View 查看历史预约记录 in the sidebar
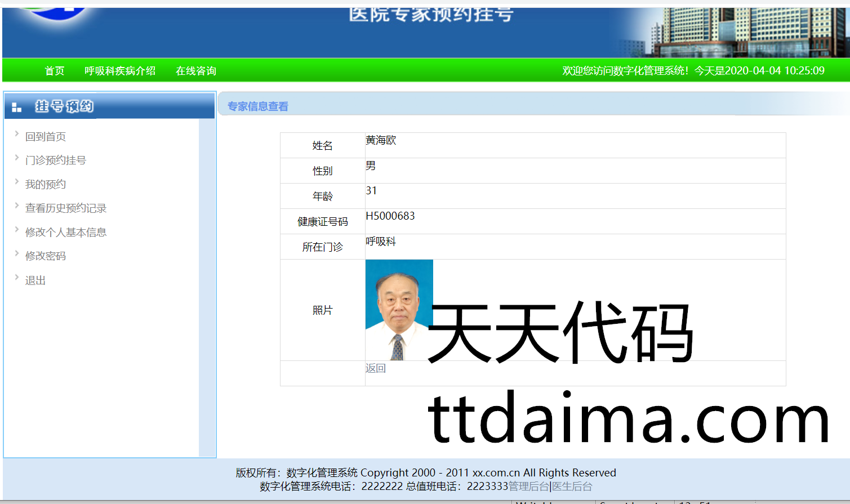Image resolution: width=850 pixels, height=504 pixels. pyautogui.click(x=66, y=208)
